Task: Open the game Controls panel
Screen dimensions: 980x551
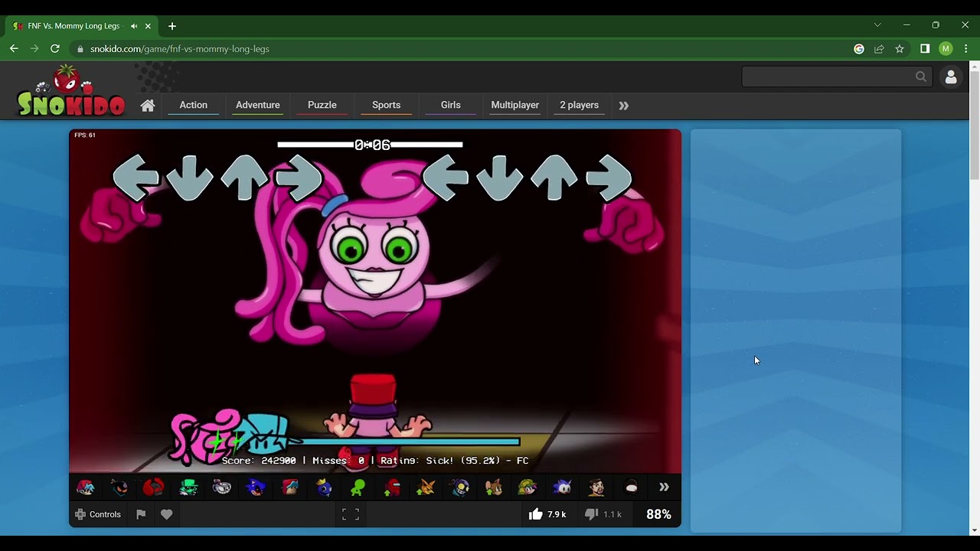Action: 98,514
